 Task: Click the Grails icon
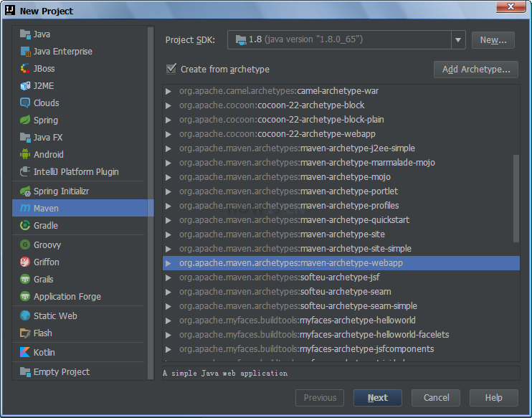click(x=25, y=279)
